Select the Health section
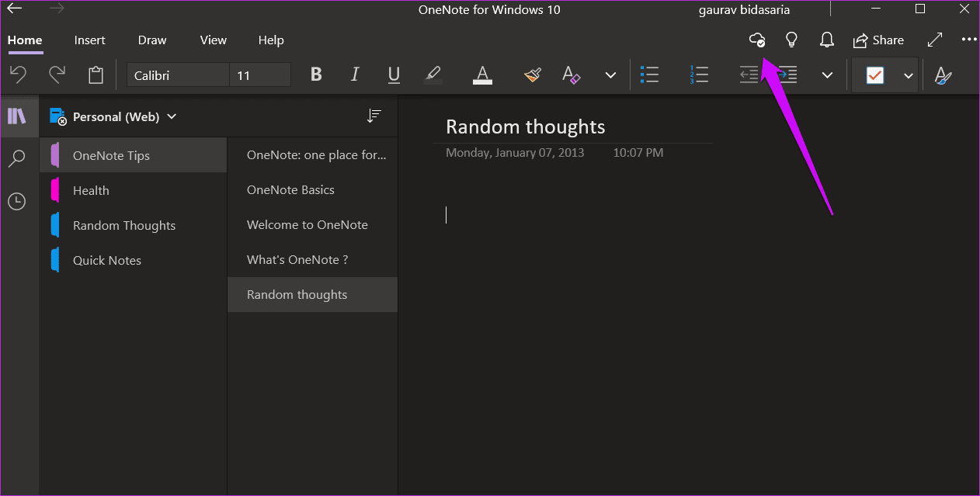The image size is (980, 496). (x=134, y=190)
